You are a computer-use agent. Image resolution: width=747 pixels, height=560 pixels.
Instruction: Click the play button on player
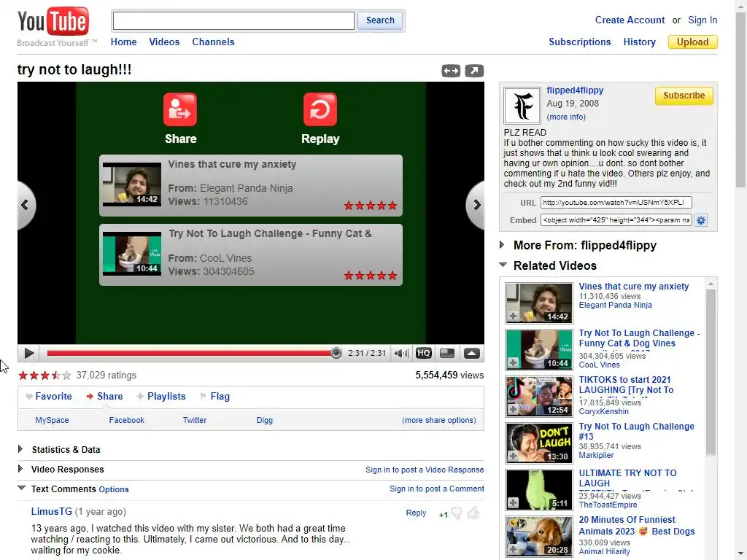(x=28, y=354)
